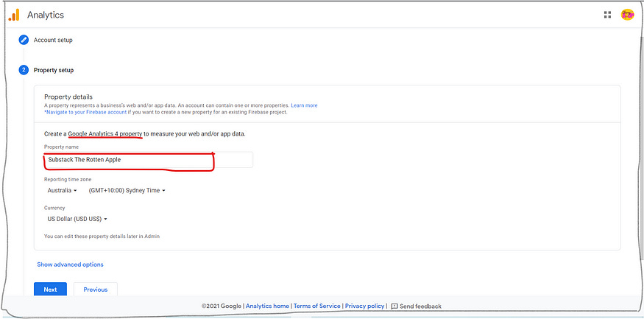Click the Next button

[51, 290]
